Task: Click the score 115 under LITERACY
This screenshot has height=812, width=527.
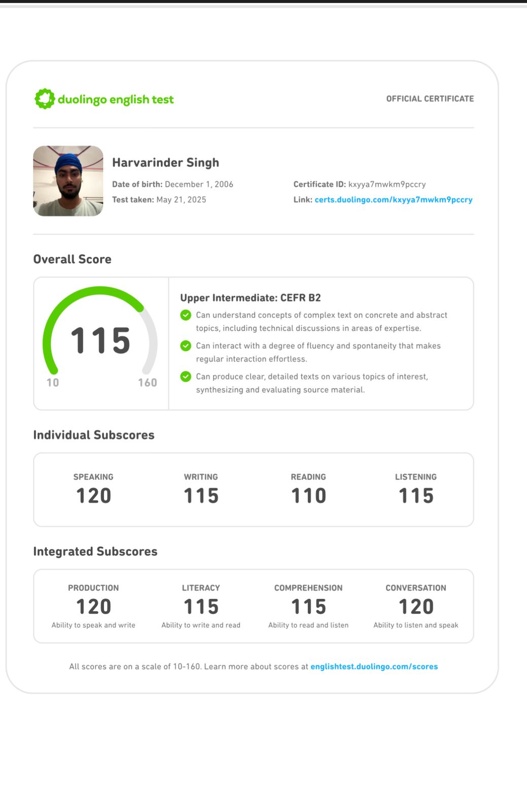Action: point(201,606)
